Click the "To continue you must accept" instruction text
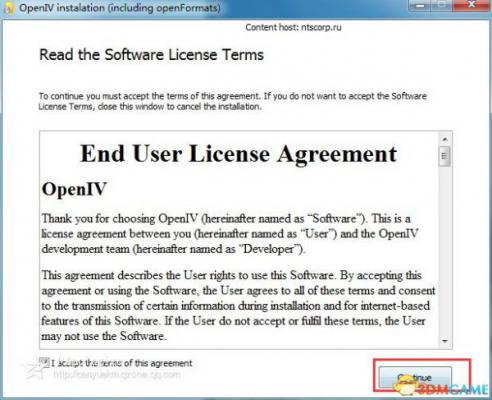The image size is (492, 400). point(233,101)
